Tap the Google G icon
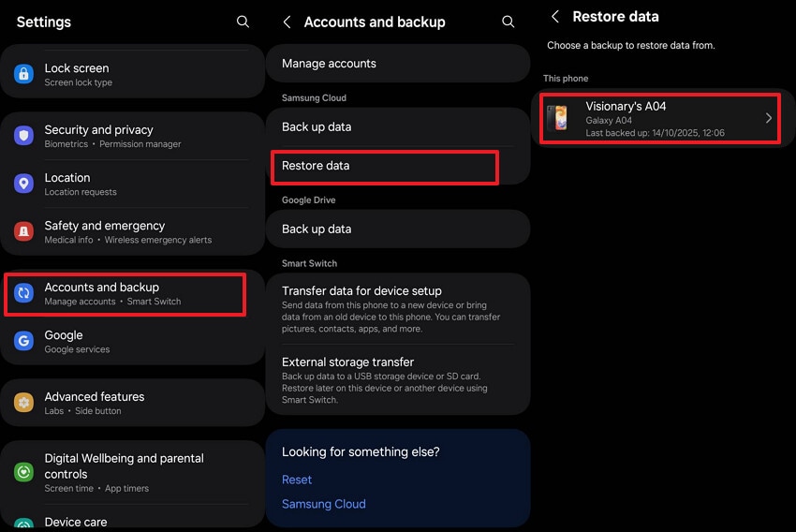 pos(23,341)
